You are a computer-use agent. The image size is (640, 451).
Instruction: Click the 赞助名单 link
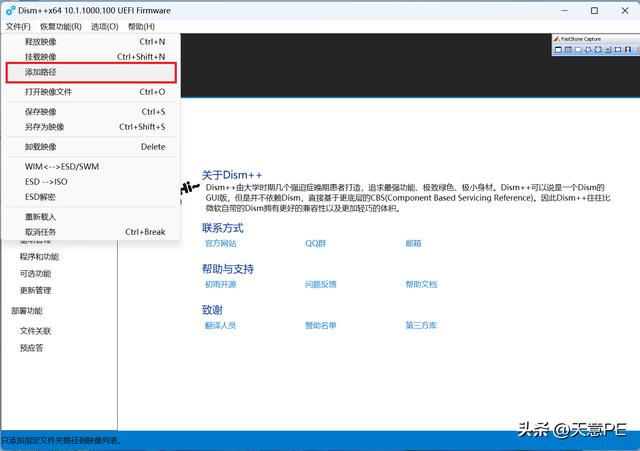320,326
